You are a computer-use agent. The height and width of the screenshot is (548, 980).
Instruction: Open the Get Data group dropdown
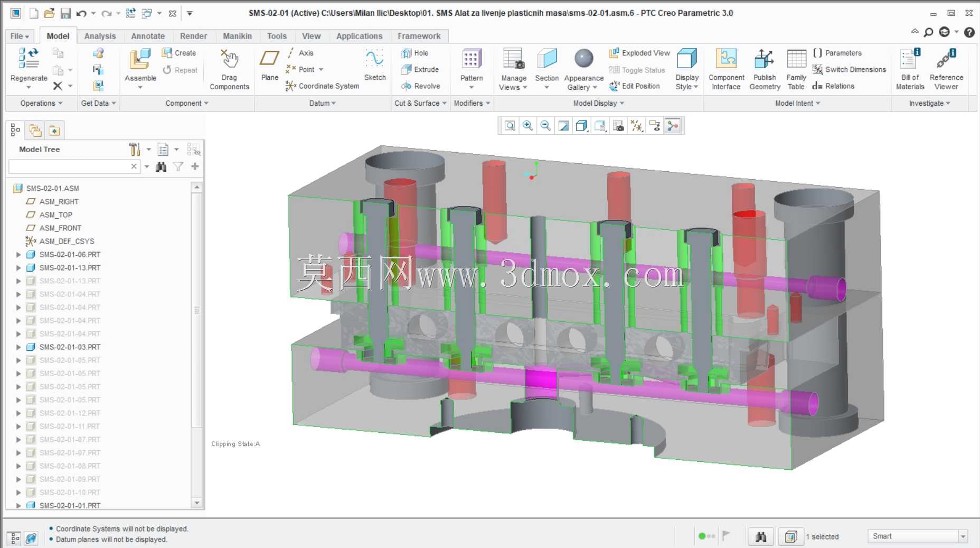coord(98,103)
